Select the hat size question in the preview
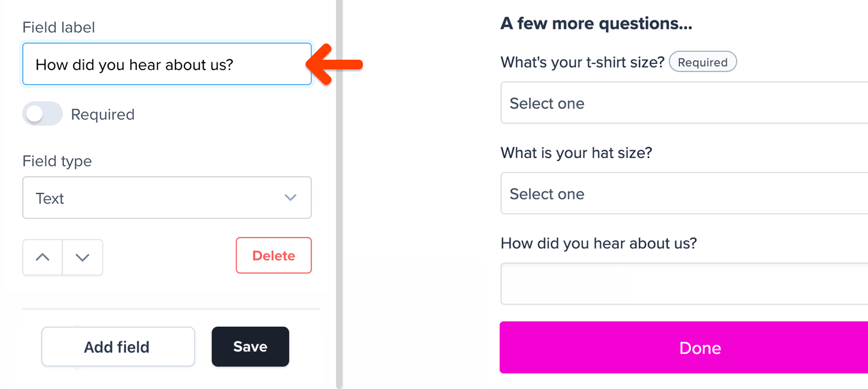This screenshot has height=389, width=868. coord(576,153)
